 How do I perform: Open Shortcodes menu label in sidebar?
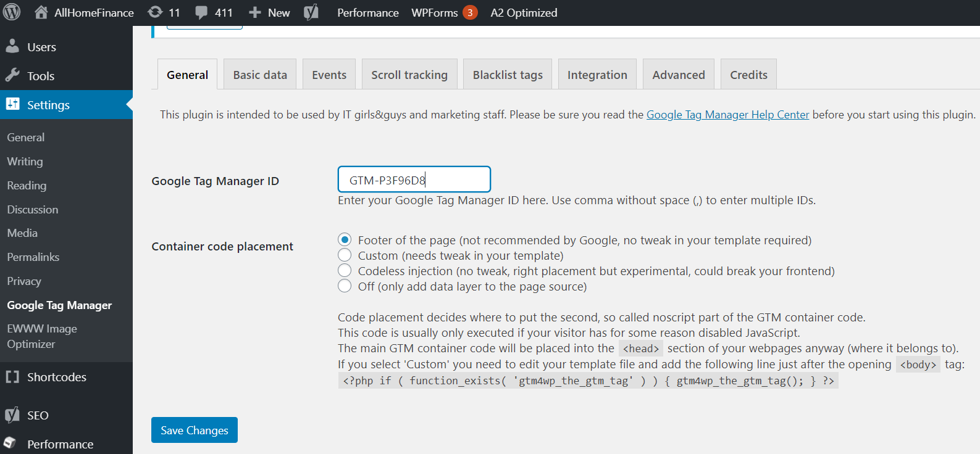point(57,377)
